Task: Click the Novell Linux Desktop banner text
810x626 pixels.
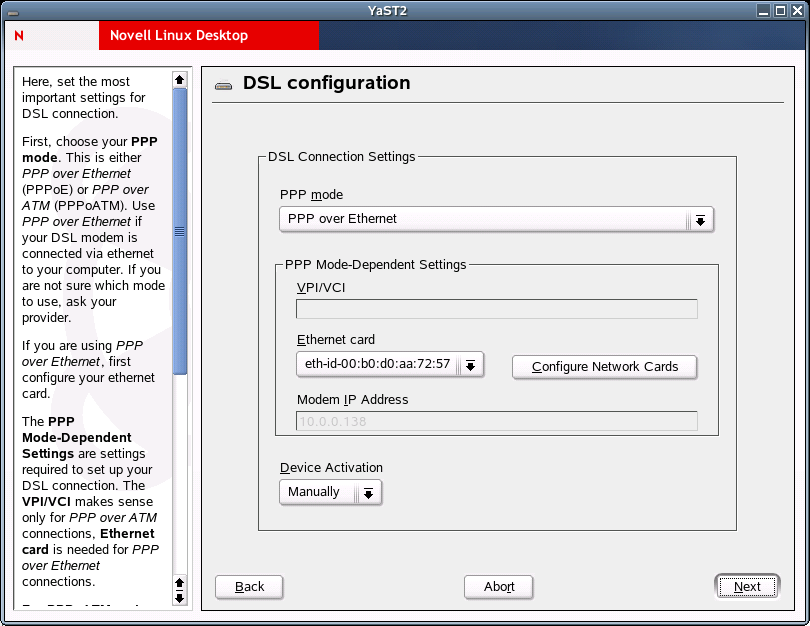Action: [x=179, y=36]
